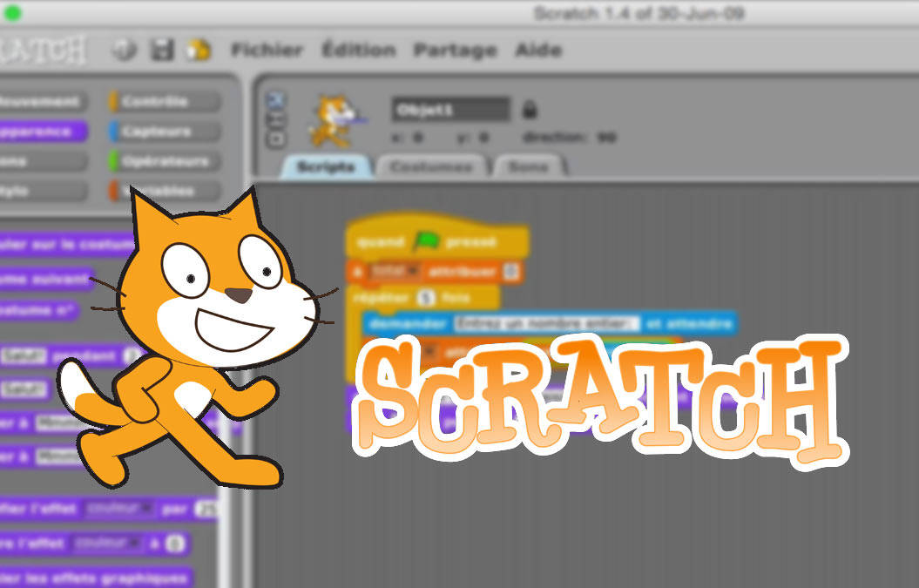This screenshot has width=919, height=588.
Task: Open the language globe icon
Action: click(x=124, y=50)
